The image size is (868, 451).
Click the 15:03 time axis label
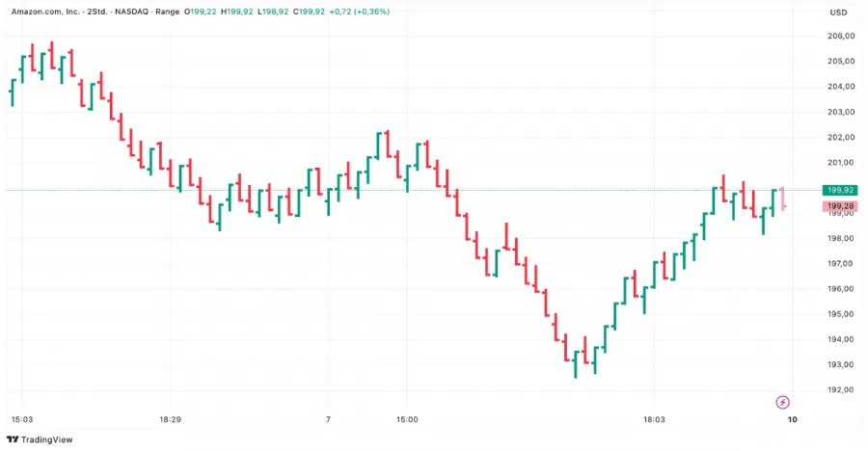click(x=22, y=419)
